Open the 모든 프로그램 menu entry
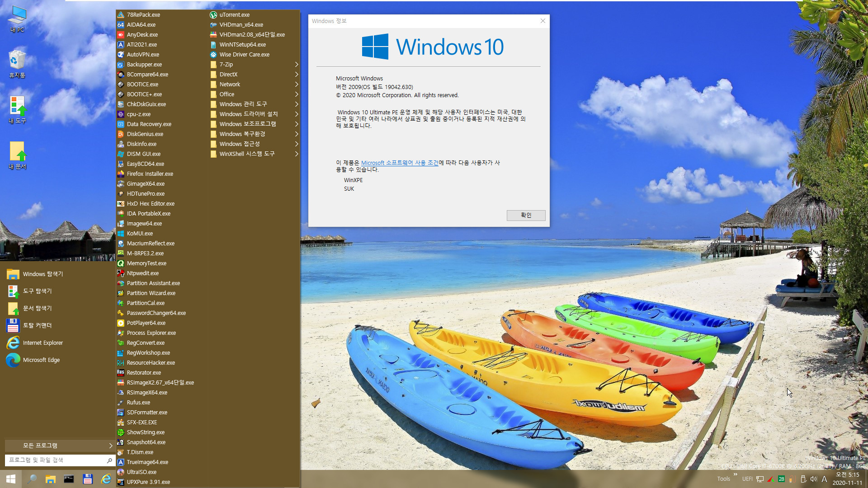The height and width of the screenshot is (488, 868). (59, 446)
